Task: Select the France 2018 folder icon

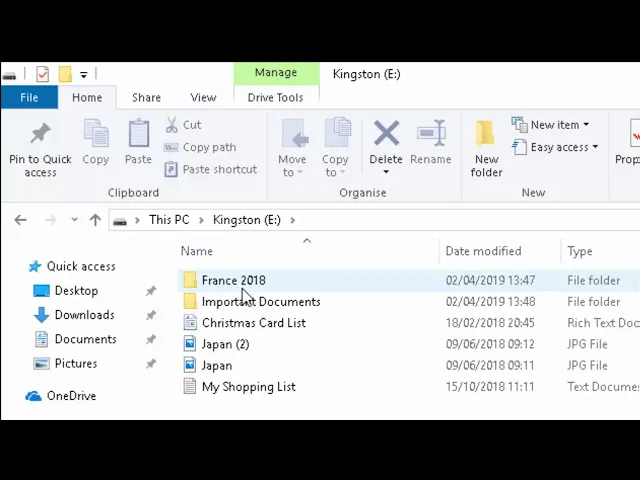Action: click(x=190, y=280)
